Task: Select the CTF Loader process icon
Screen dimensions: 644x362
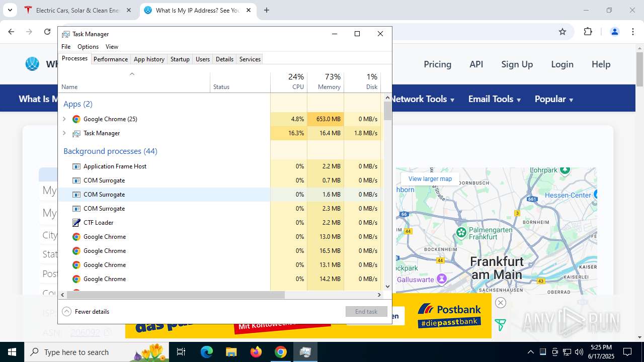Action: [76, 223]
